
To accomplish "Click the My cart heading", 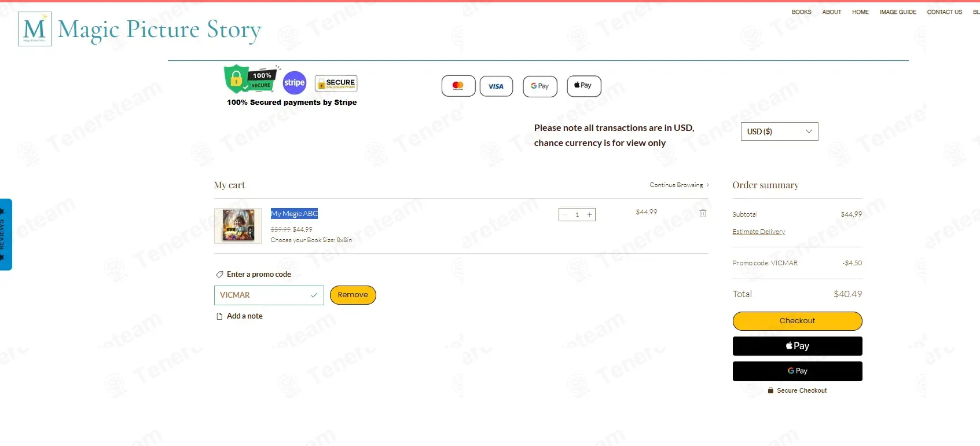I will 229,185.
